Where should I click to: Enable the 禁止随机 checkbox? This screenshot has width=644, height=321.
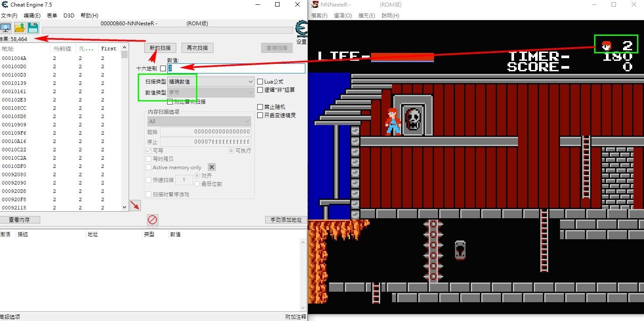click(260, 107)
